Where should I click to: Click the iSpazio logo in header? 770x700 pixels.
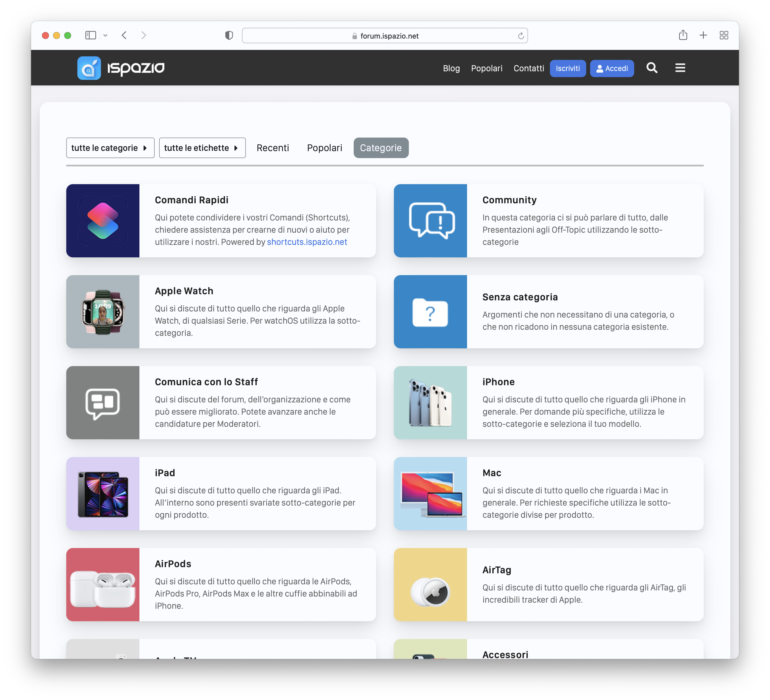pos(121,68)
